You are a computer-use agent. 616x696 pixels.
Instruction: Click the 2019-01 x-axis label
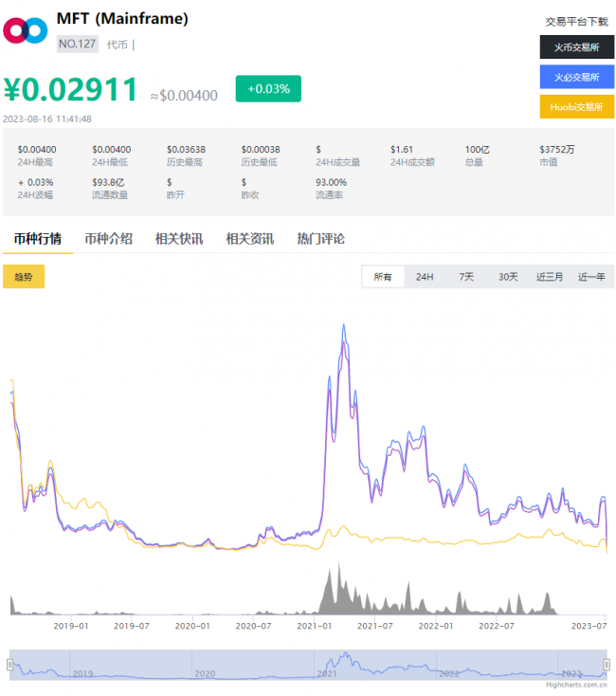pos(71,626)
